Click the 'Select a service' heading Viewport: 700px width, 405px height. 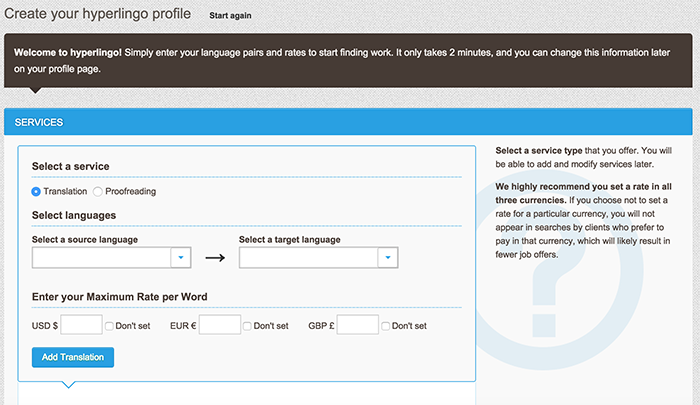71,167
